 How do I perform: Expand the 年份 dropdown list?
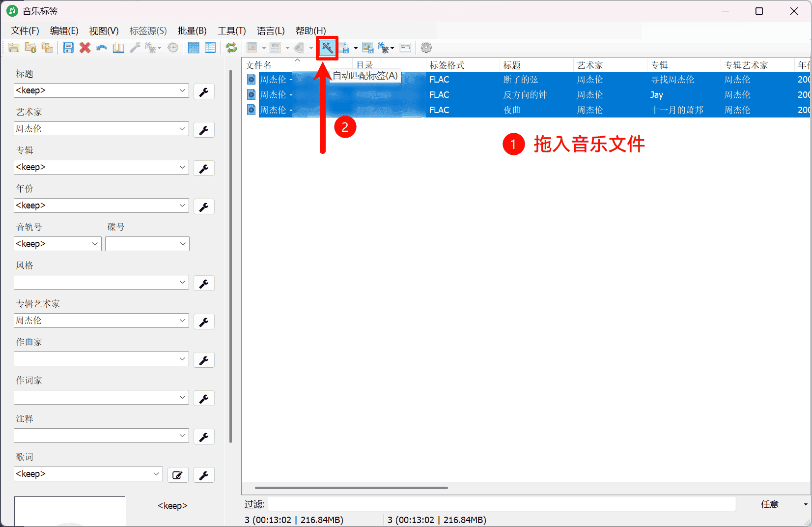(182, 205)
